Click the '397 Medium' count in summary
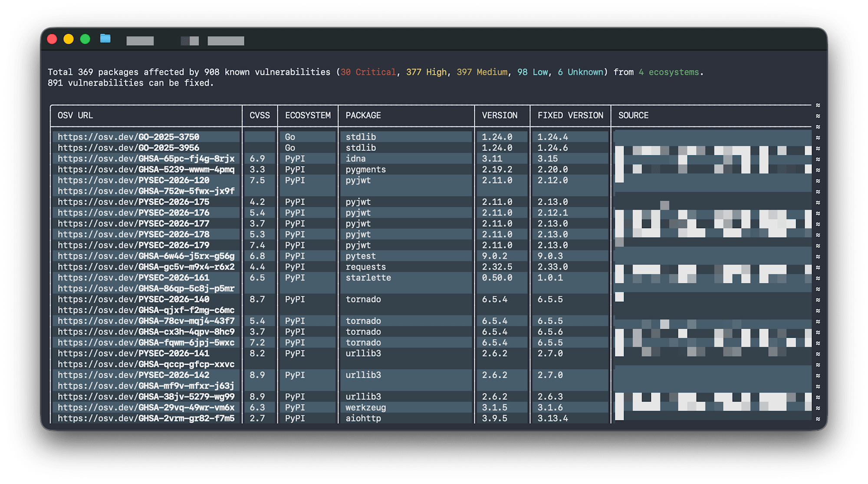The height and width of the screenshot is (484, 868). (482, 72)
